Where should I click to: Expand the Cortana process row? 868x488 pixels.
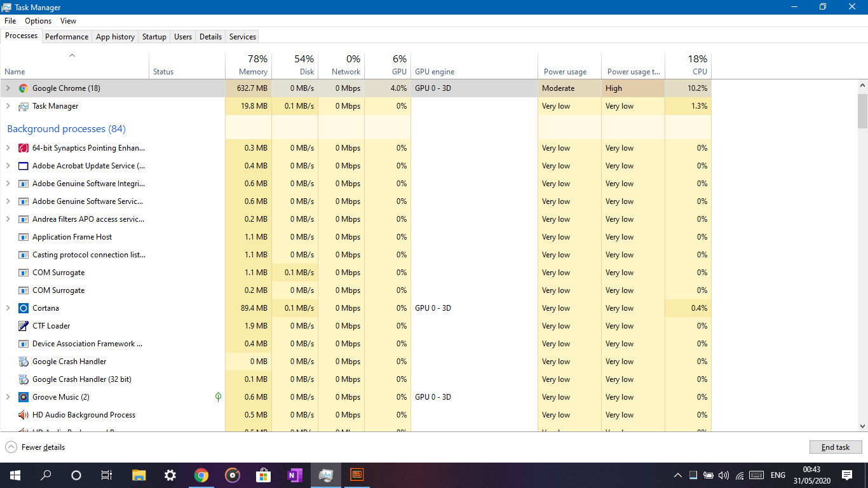tap(8, 308)
